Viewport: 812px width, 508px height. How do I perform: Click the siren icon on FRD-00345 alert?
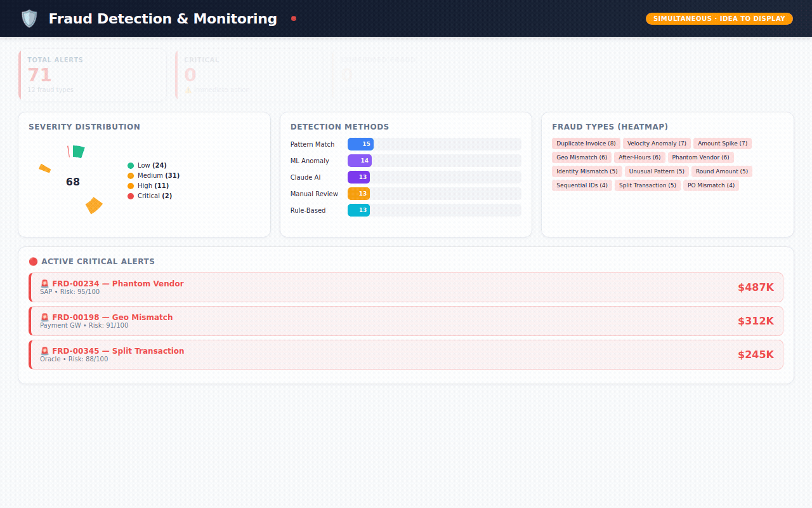[x=44, y=351]
